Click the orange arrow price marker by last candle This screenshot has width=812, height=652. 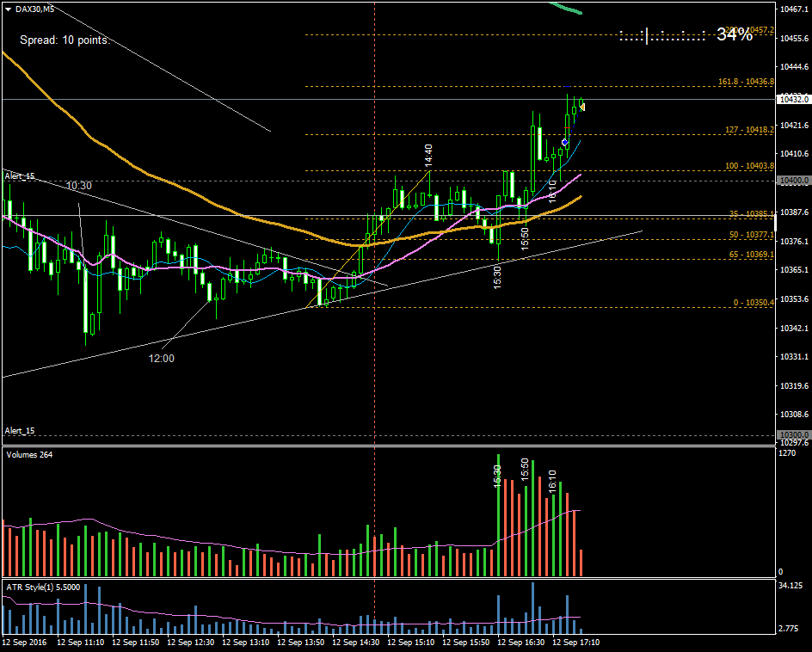pos(583,106)
